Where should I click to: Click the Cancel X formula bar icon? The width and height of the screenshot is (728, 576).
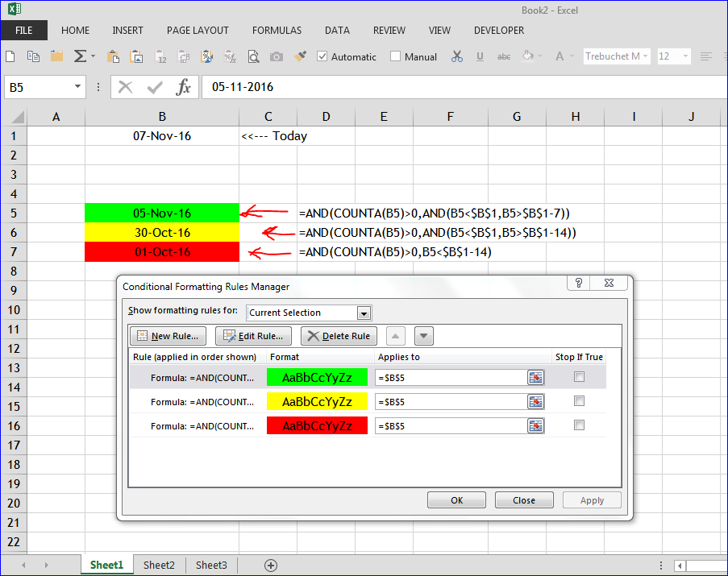click(125, 87)
